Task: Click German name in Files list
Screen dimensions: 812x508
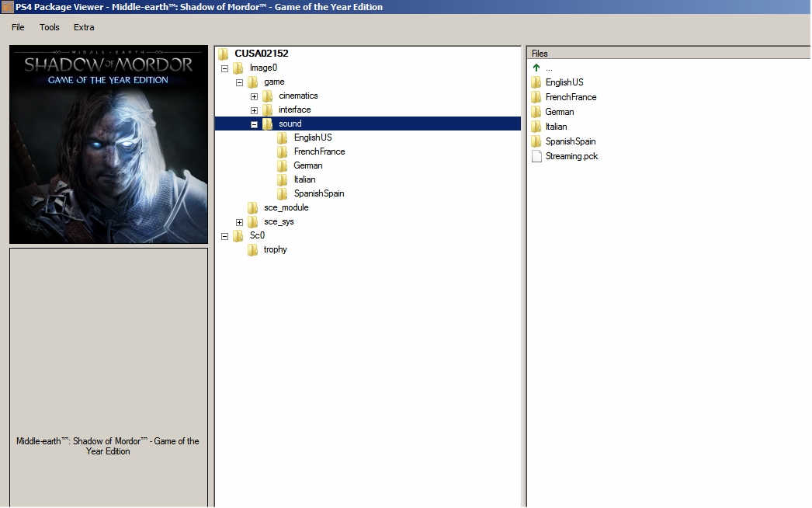Action: point(559,112)
